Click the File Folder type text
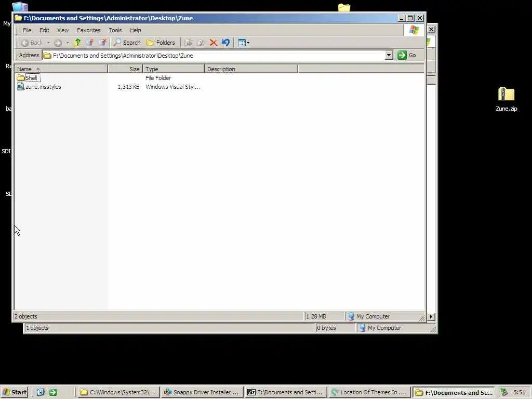The height and width of the screenshot is (399, 532). coord(158,78)
